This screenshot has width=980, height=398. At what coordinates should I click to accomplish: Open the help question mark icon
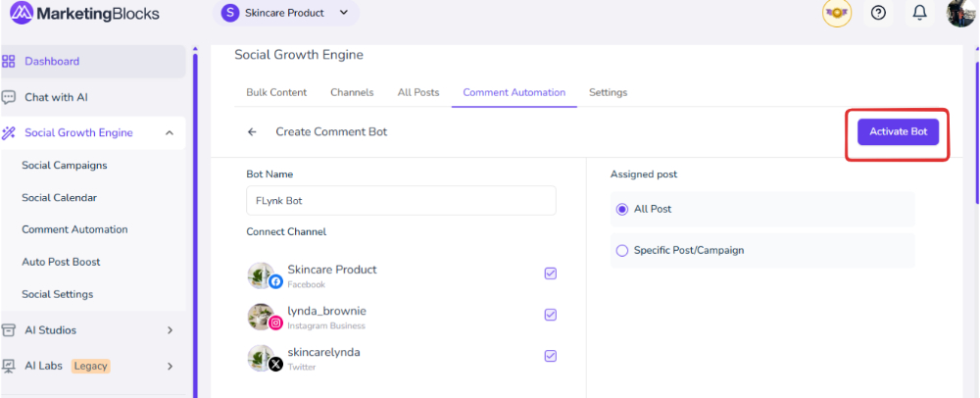[878, 13]
